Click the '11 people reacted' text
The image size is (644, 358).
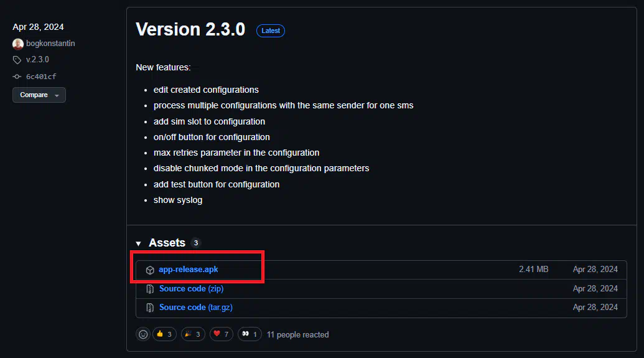(298, 334)
